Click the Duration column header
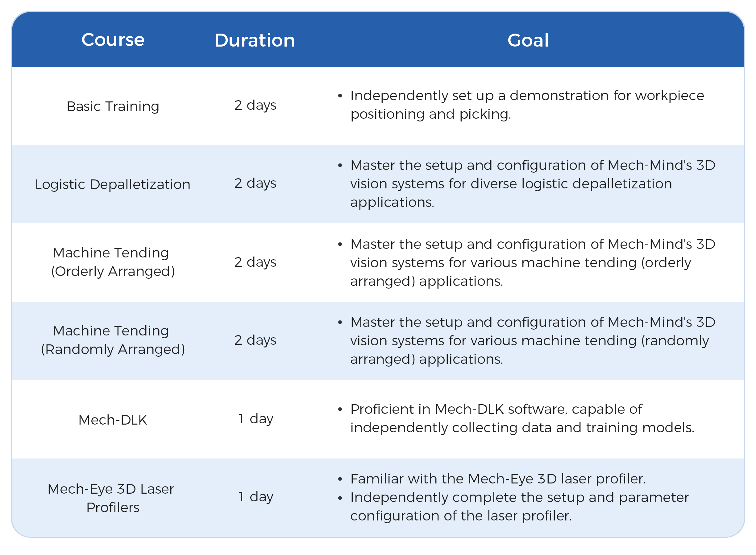This screenshot has width=756, height=555. (255, 40)
